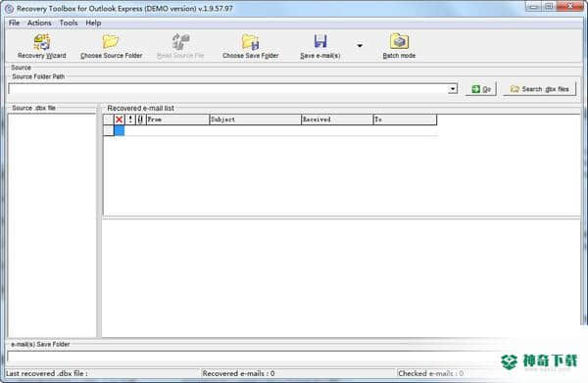Image resolution: width=588 pixels, height=383 pixels.
Task: Open the Help menu
Action: pos(93,23)
